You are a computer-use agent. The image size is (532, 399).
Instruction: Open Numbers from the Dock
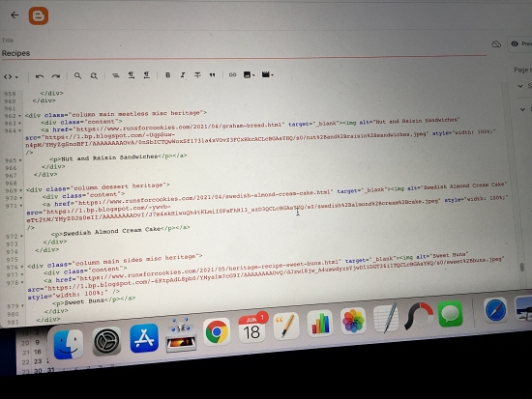(319, 323)
